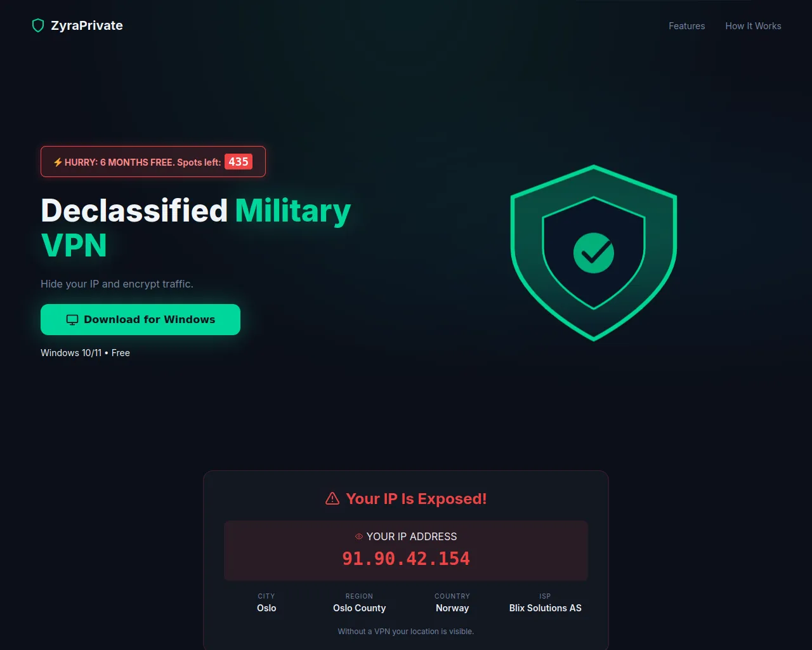This screenshot has width=812, height=650.
Task: Click the warning triangle beside 'Your IP Is Exposed'
Action: tap(332, 499)
